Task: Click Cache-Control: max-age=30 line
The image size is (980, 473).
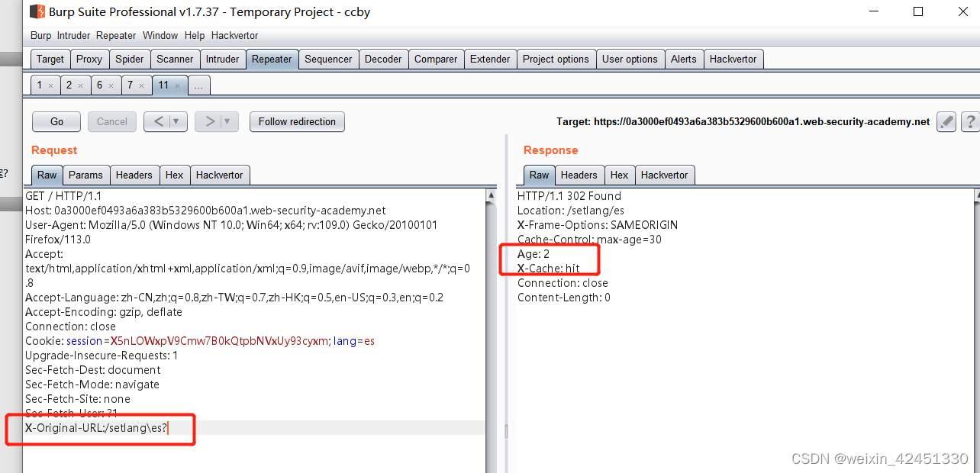Action: [x=589, y=240]
